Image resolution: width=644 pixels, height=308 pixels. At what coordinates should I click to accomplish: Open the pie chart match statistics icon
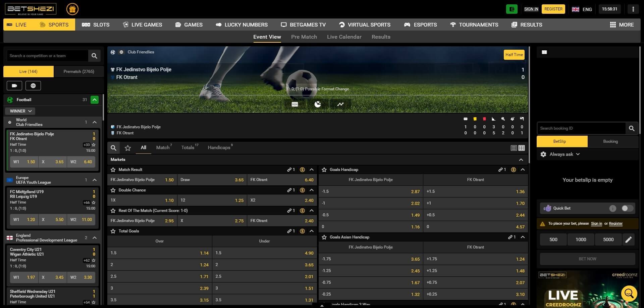click(x=317, y=104)
